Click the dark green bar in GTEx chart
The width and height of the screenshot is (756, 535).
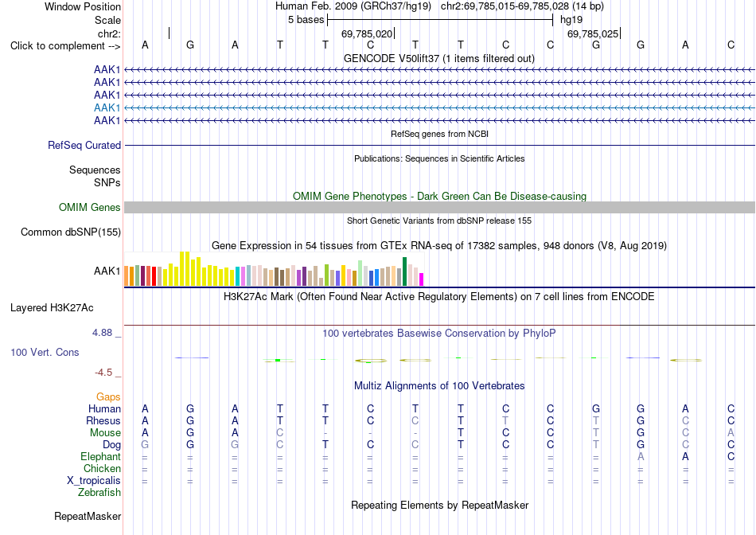(405, 271)
